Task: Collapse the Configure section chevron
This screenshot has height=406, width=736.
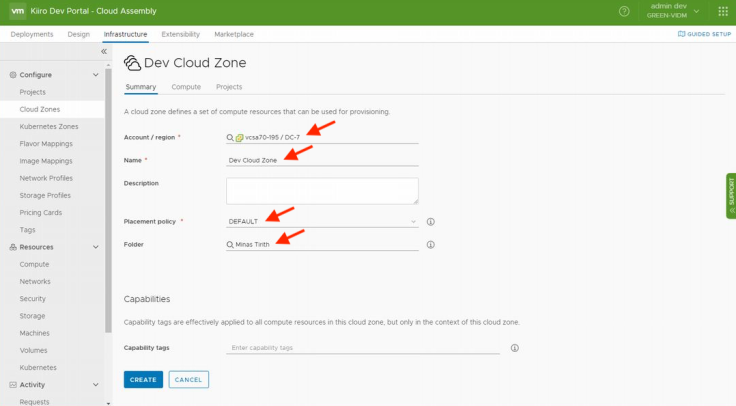Action: (x=95, y=75)
